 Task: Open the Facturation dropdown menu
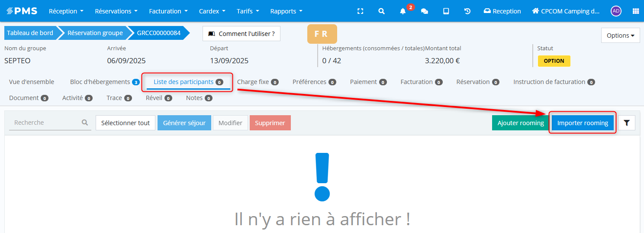pos(168,11)
